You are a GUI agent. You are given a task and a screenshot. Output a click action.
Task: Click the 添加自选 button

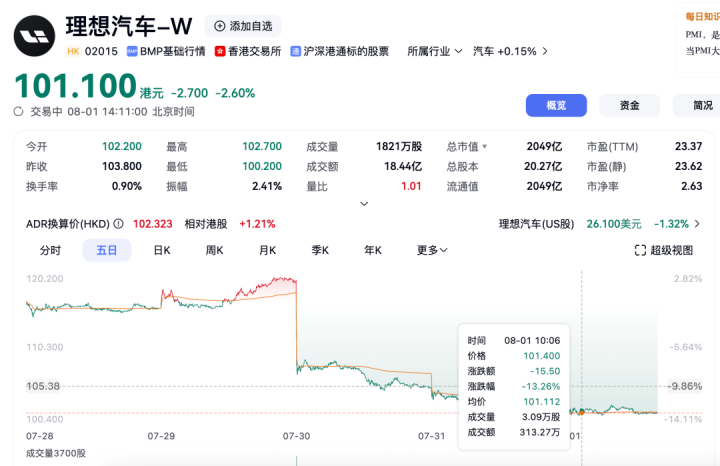(x=243, y=26)
